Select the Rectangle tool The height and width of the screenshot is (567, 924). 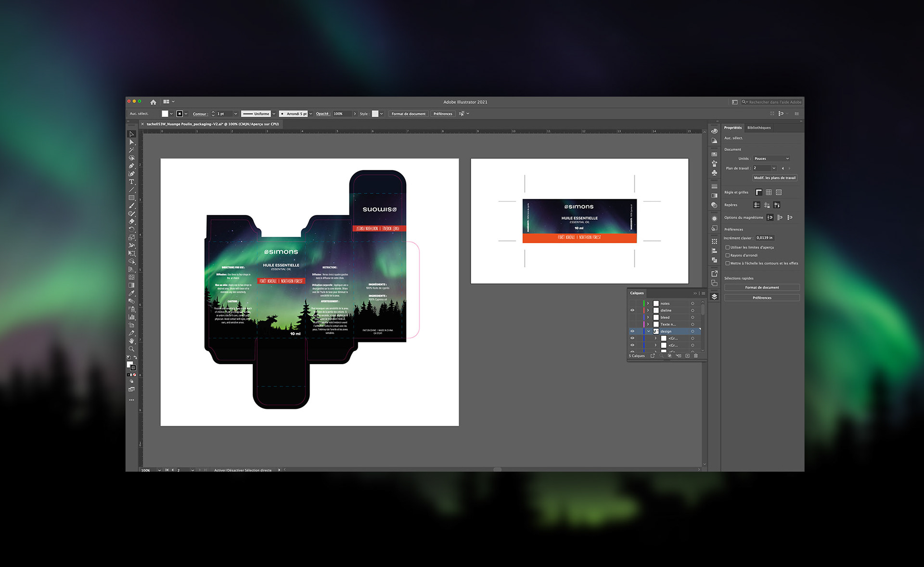pos(131,198)
